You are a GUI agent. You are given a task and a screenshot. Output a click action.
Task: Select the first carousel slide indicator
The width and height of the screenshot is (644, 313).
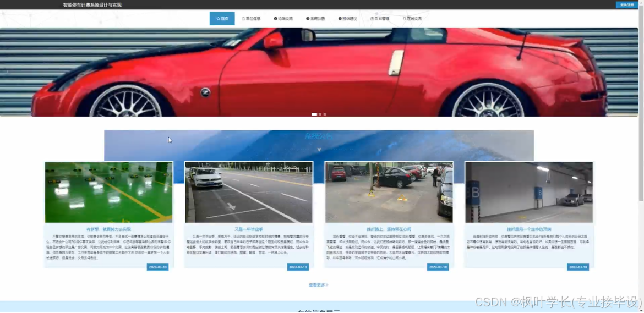pos(315,114)
